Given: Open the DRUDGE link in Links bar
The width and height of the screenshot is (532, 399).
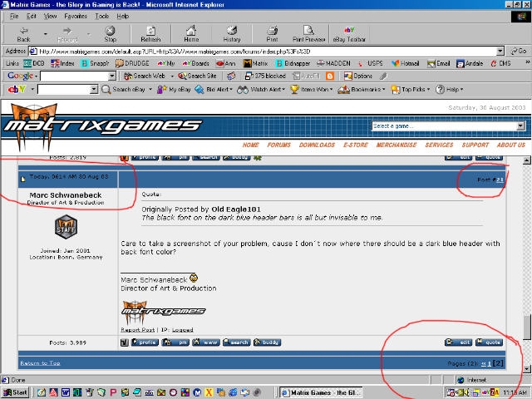Looking at the screenshot, I should point(133,63).
